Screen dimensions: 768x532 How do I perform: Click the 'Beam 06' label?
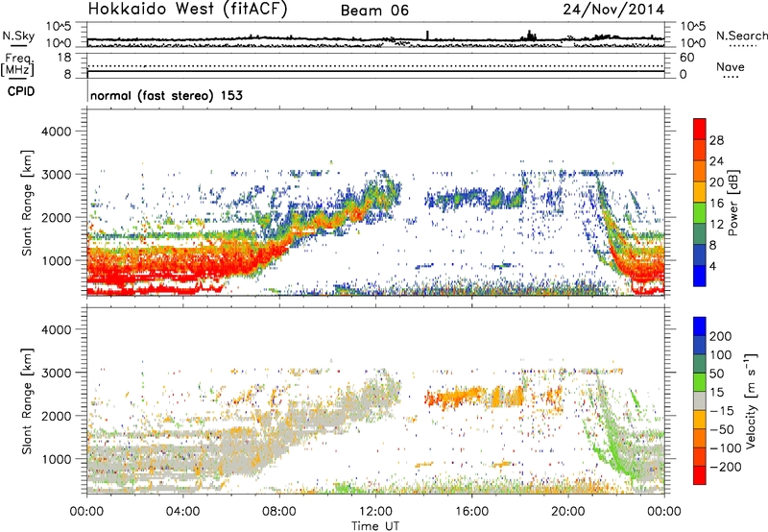tap(374, 11)
